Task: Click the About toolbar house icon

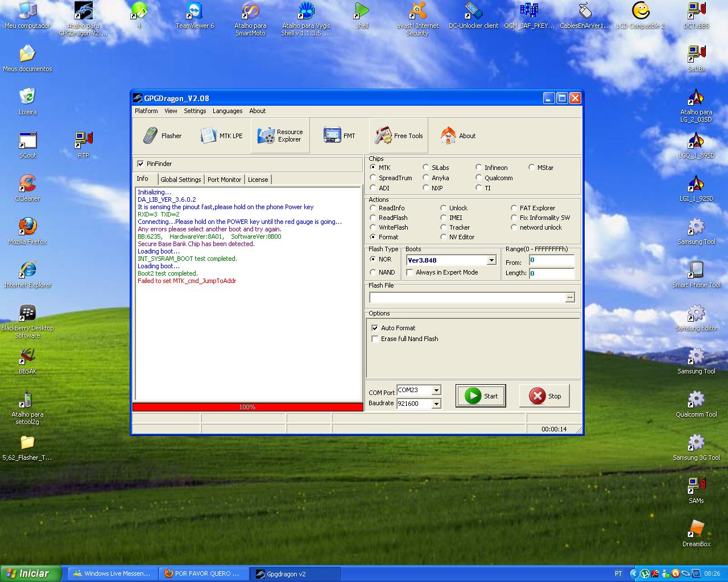Action: point(448,136)
